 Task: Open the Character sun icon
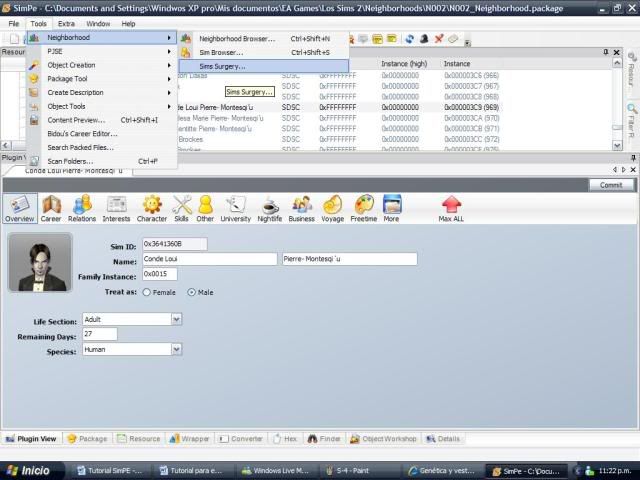(x=152, y=209)
